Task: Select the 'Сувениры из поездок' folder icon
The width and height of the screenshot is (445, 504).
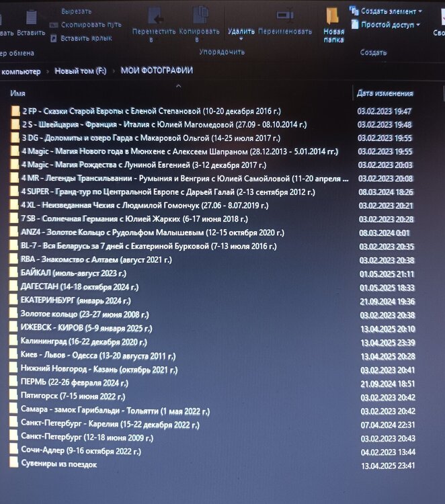Action: [x=14, y=464]
